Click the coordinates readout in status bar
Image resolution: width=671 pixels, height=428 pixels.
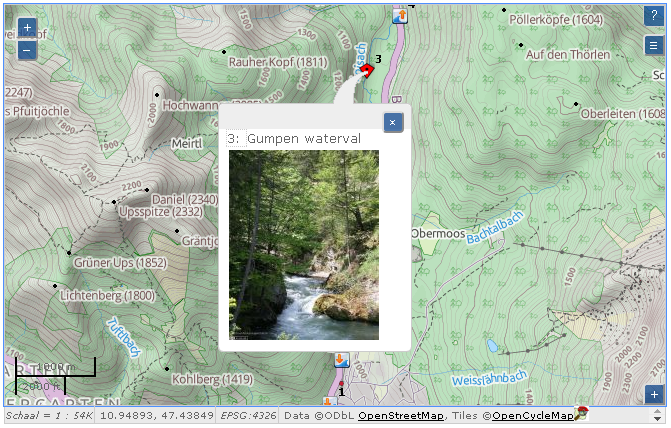(x=157, y=416)
